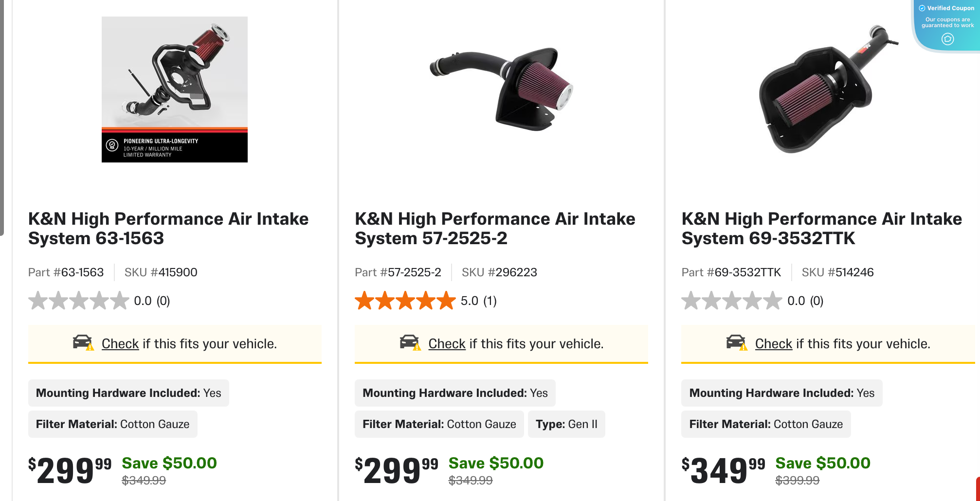980x501 pixels.
Task: Click vehicle fit icon on 57-2525-2 card
Action: tap(410, 342)
